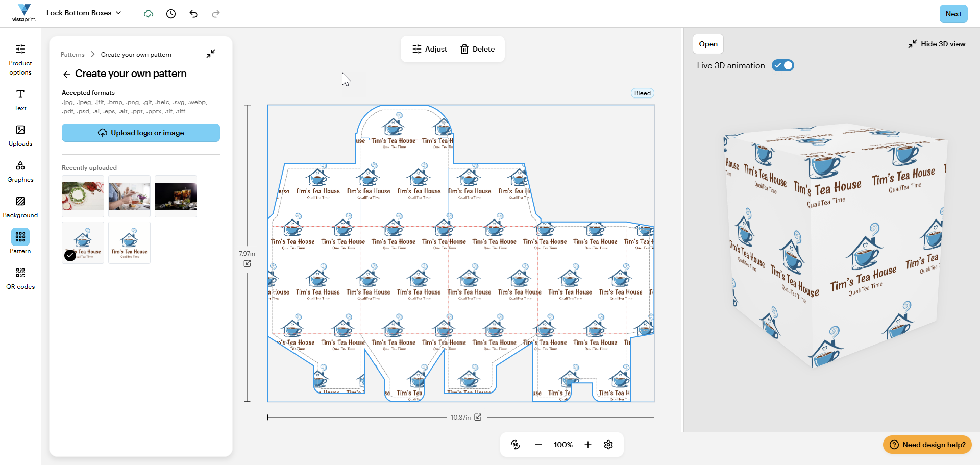980x465 pixels.
Task: Click the Accepted formats label
Action: pyautogui.click(x=88, y=93)
